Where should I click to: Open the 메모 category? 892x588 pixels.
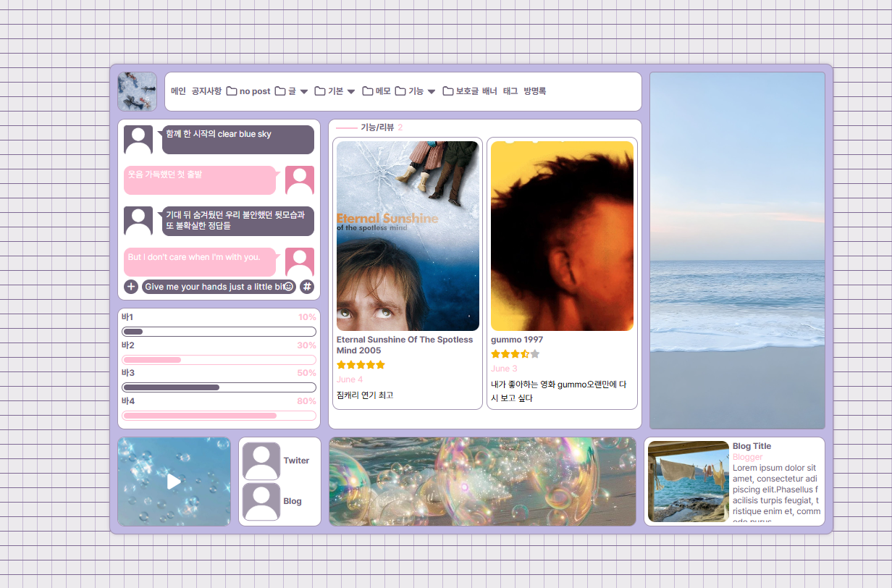coord(383,91)
